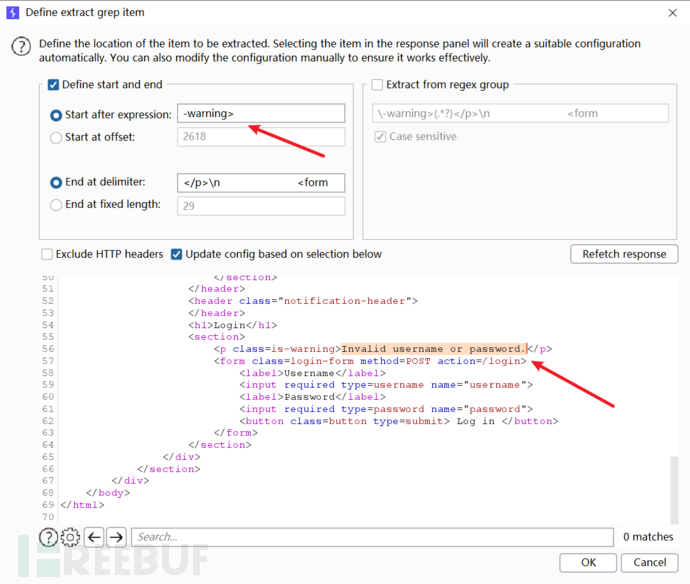The image size is (690, 584).
Task: Open search help icon at bottom left
Action: click(x=47, y=537)
